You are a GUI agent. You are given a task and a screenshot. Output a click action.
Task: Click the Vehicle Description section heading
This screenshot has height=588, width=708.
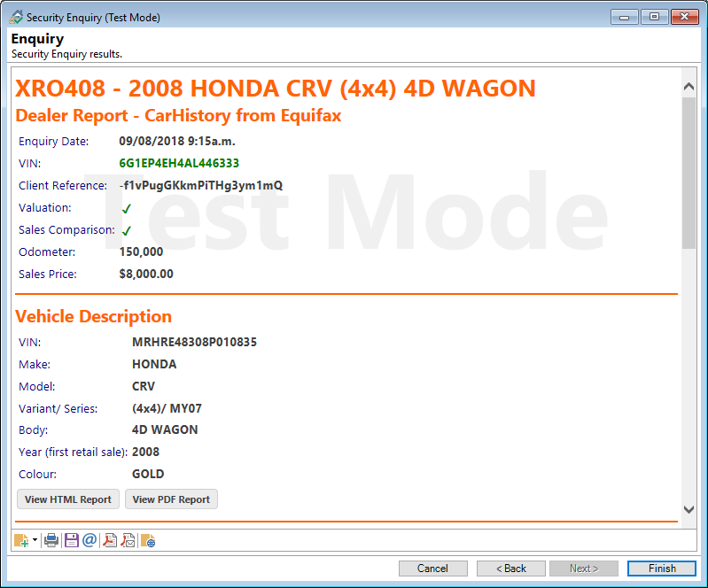point(93,316)
